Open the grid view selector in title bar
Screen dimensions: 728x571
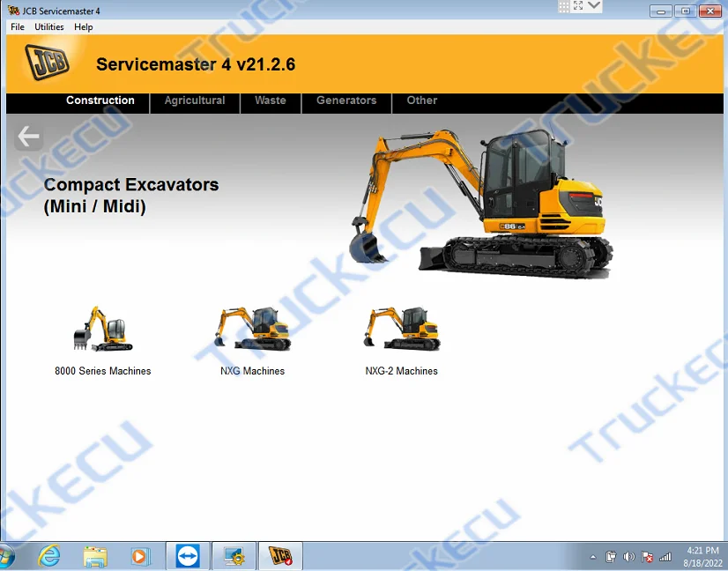(x=564, y=7)
